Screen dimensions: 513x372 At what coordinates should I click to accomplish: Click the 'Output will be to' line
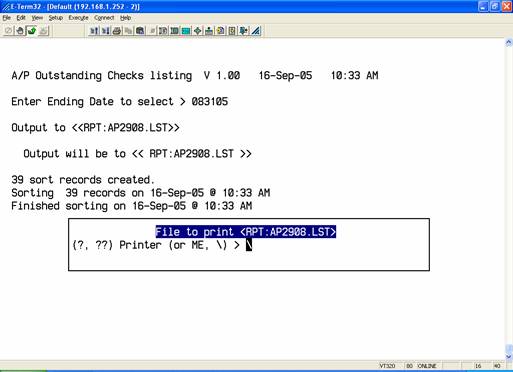[137, 154]
